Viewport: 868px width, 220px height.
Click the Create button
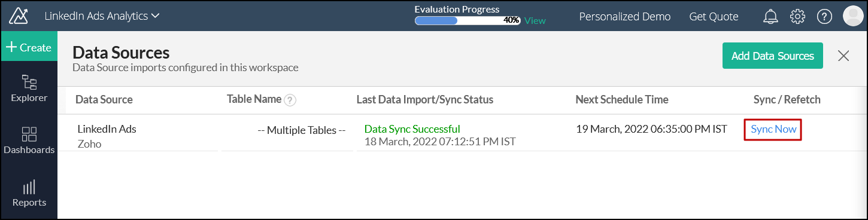pos(29,47)
